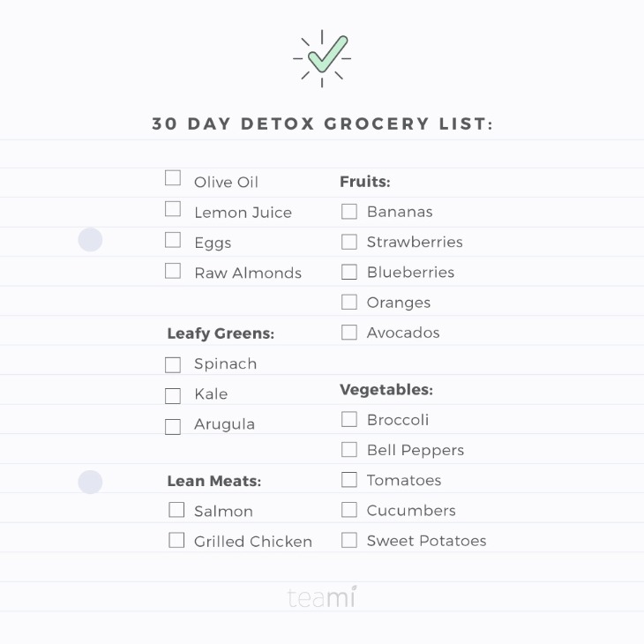
Task: Click the 30 Day Detox Grocery List title
Action: tap(322, 124)
